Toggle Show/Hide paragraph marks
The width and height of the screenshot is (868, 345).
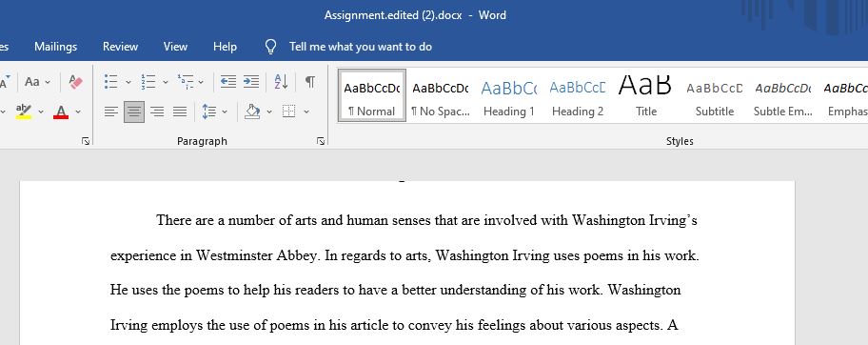point(310,82)
